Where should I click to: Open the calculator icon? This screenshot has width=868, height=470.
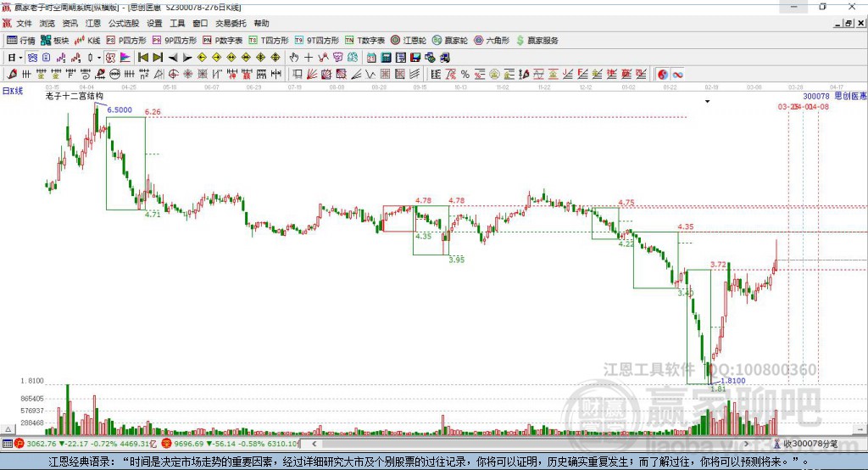click(x=386, y=58)
